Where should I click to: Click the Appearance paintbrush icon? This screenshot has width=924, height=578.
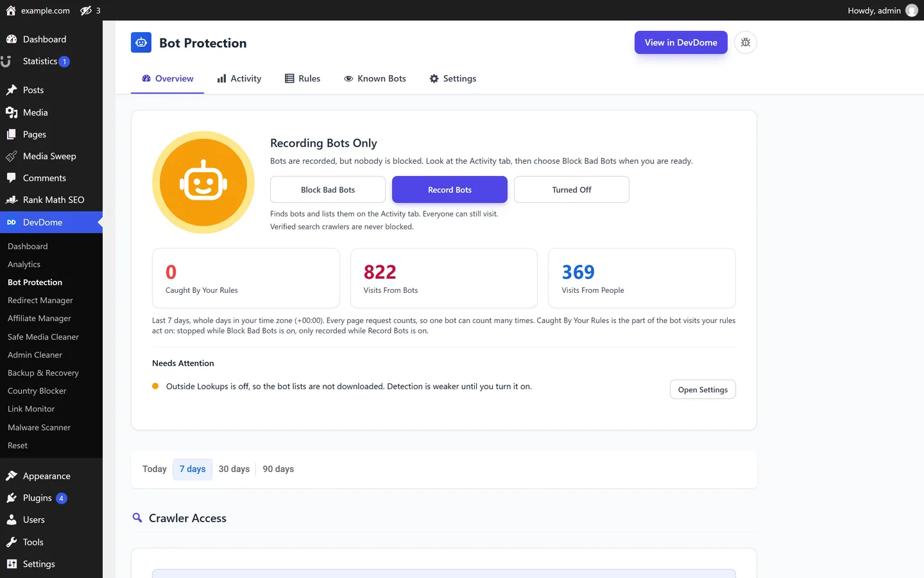click(x=12, y=476)
